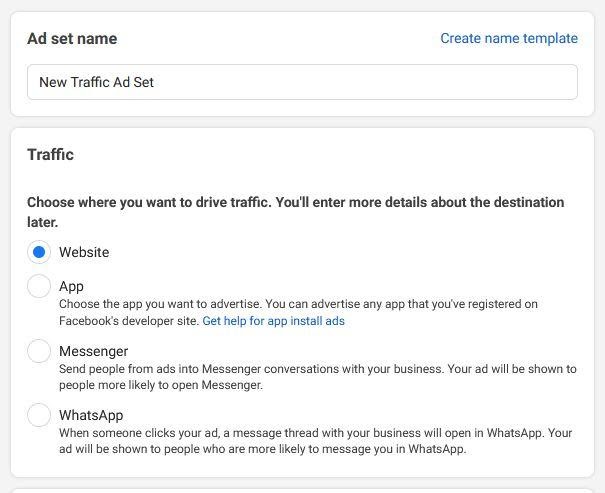Open Get help for app install ads
Screen dimensions: 605x493
273,321
